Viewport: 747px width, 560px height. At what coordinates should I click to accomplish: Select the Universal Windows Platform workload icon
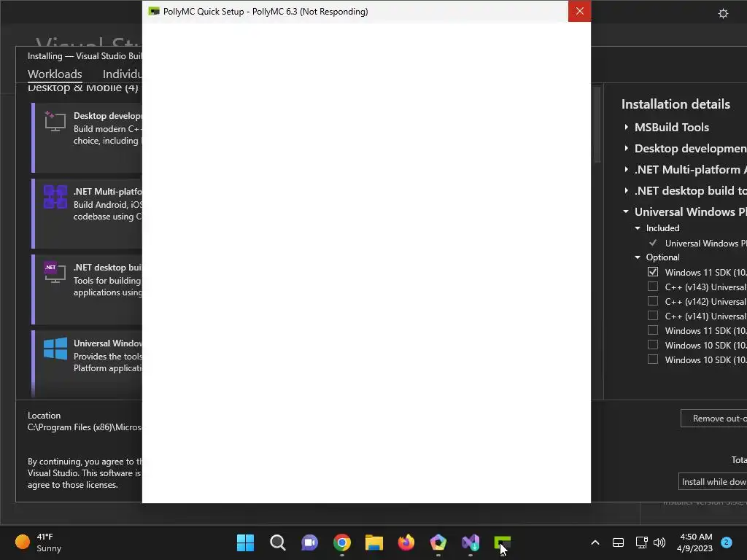click(x=55, y=348)
